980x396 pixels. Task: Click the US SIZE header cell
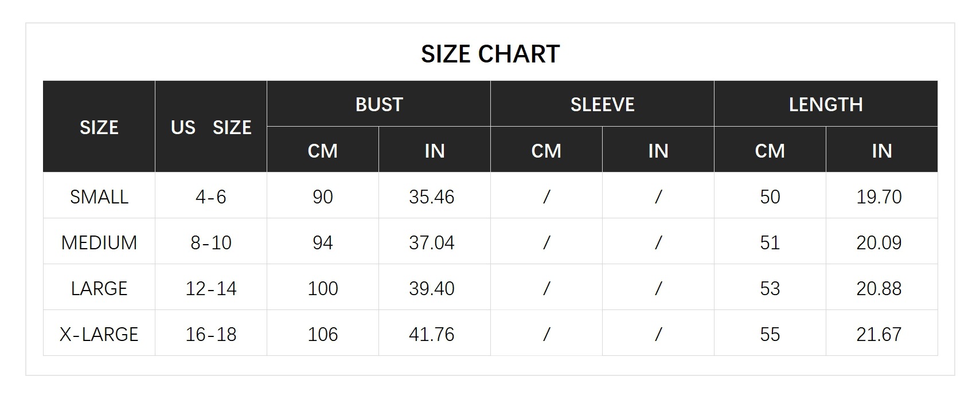tap(211, 127)
